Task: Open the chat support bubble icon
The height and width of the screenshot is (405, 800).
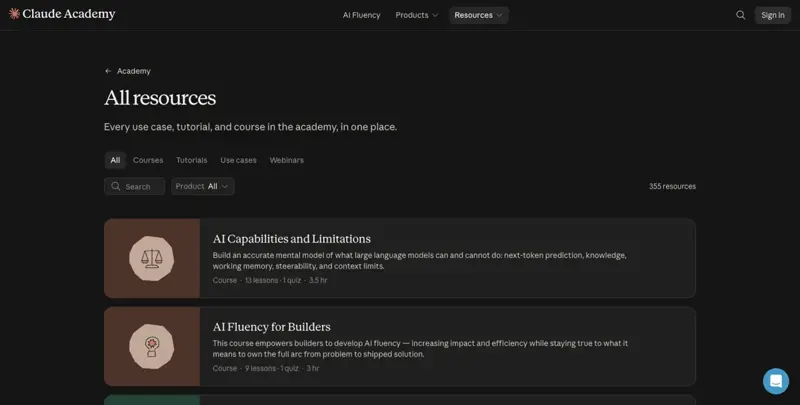Action: 776,381
